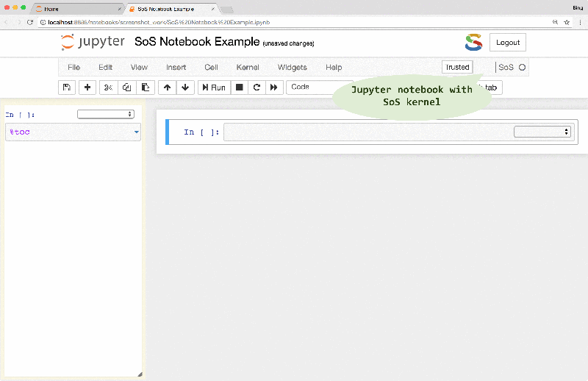Move selected cell down arrow
This screenshot has height=381, width=588.
[185, 88]
